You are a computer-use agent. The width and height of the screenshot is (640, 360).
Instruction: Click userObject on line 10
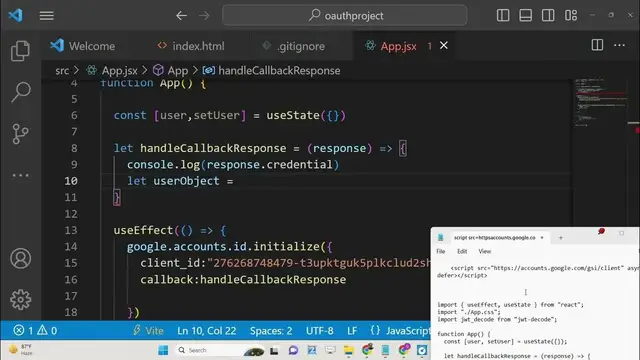(186, 181)
